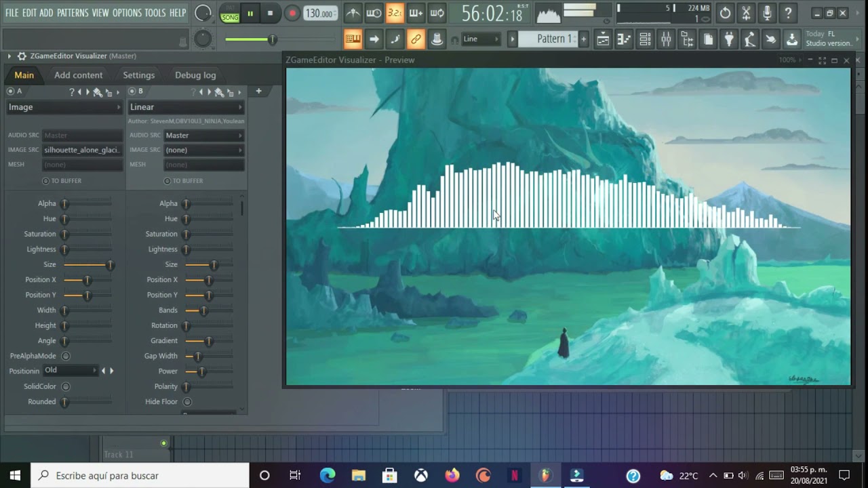
Task: Switch the Pat/Song mode toggle
Action: coord(230,14)
